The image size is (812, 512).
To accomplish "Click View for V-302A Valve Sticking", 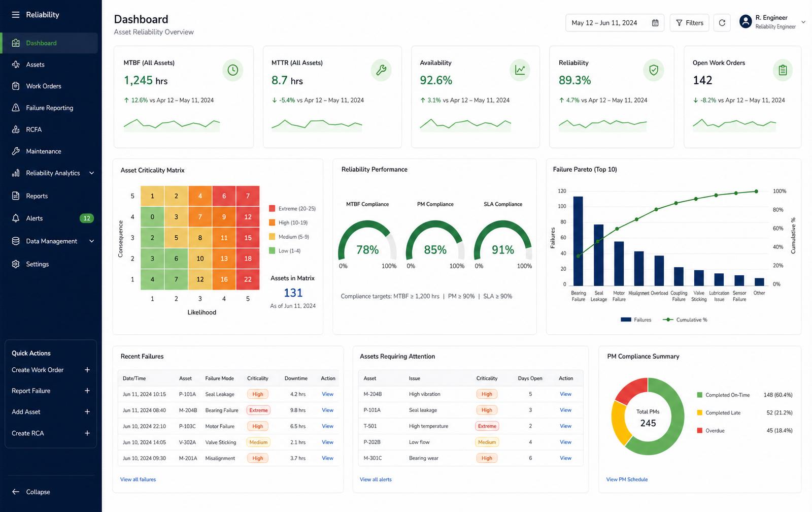I will [x=327, y=442].
